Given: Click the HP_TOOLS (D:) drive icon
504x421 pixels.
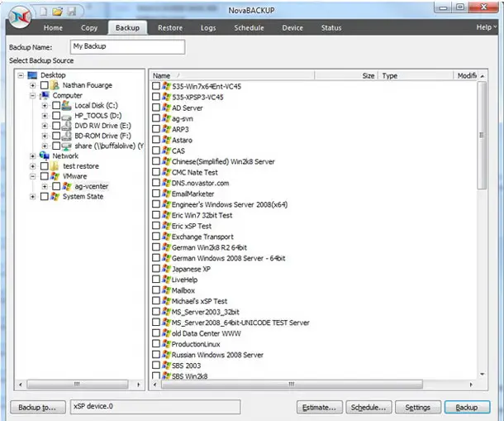Looking at the screenshot, I should (67, 116).
